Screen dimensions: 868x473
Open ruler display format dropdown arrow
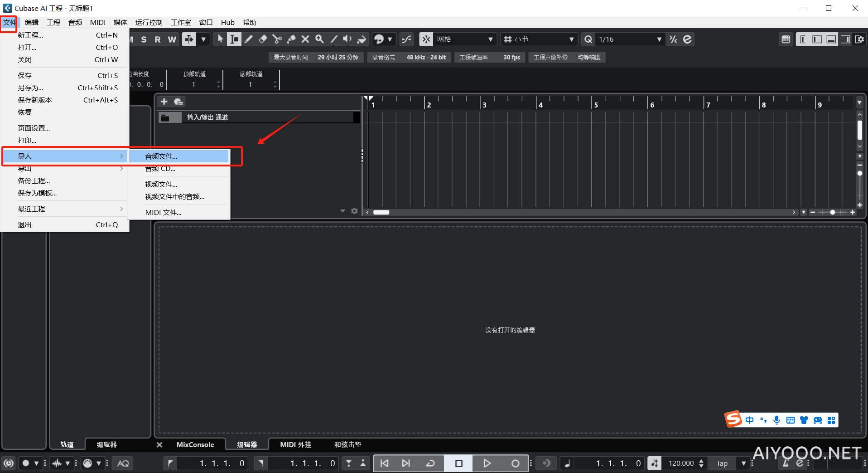click(859, 102)
